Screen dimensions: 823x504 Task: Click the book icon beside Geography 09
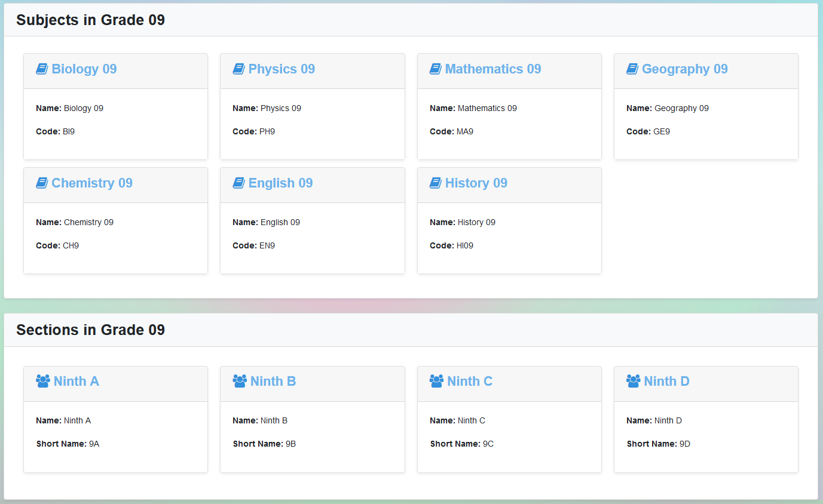click(632, 69)
